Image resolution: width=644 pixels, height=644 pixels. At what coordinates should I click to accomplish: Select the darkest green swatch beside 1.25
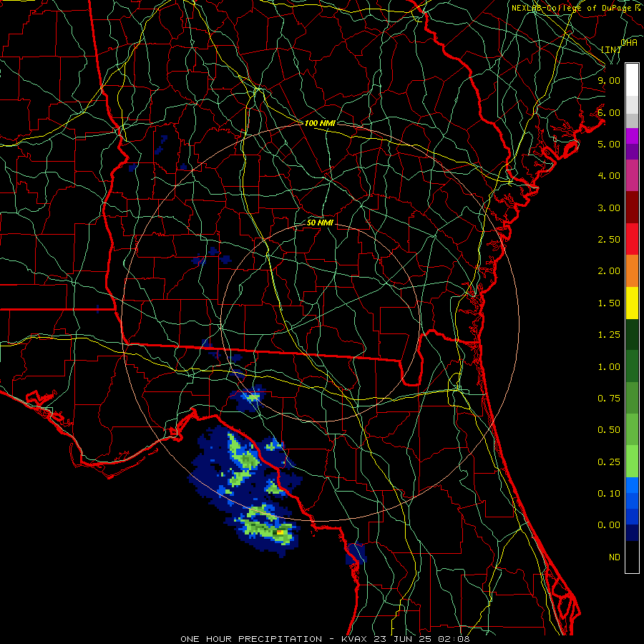pyautogui.click(x=632, y=334)
